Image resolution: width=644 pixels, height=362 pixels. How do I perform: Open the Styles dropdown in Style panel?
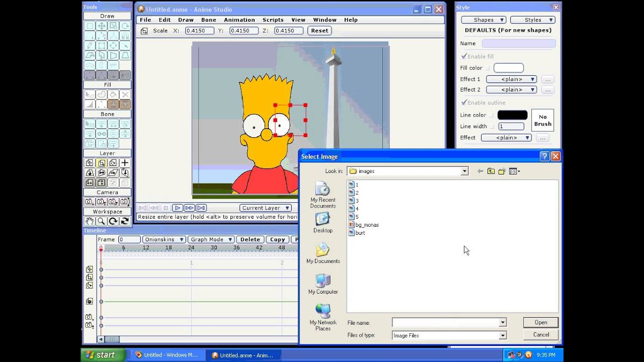coord(533,20)
